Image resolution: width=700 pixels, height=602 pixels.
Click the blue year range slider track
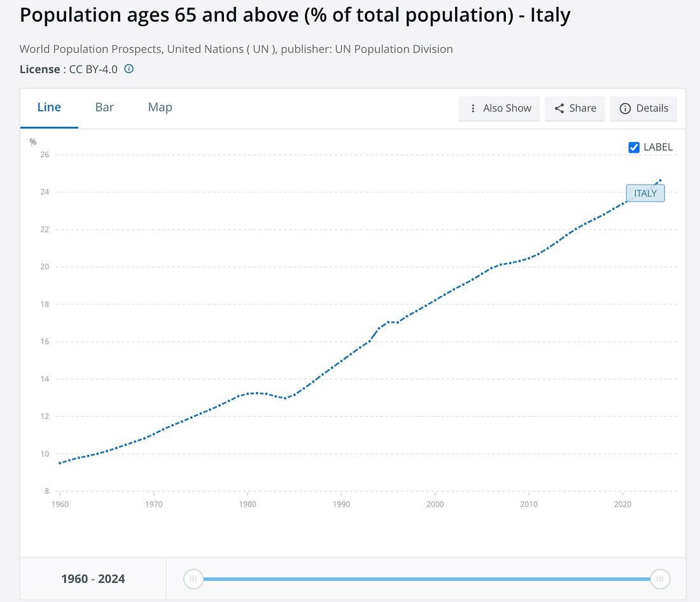coord(426,579)
